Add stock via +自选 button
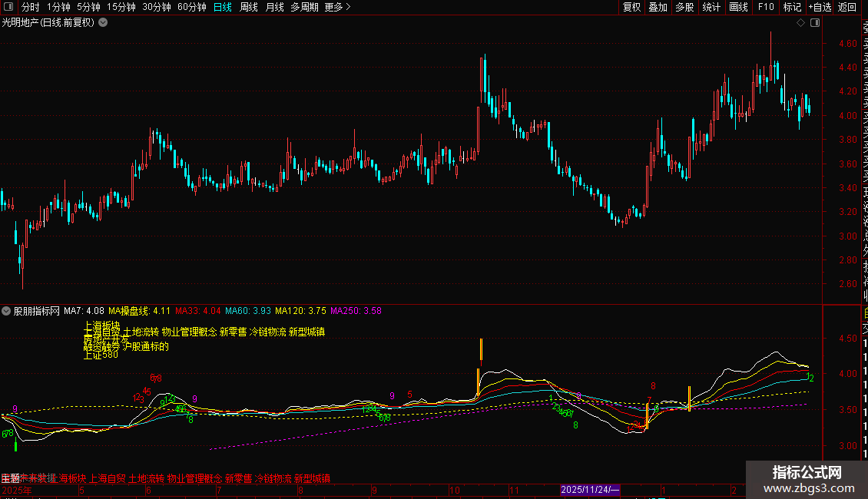This screenshot has height=499, width=868. pos(820,7)
